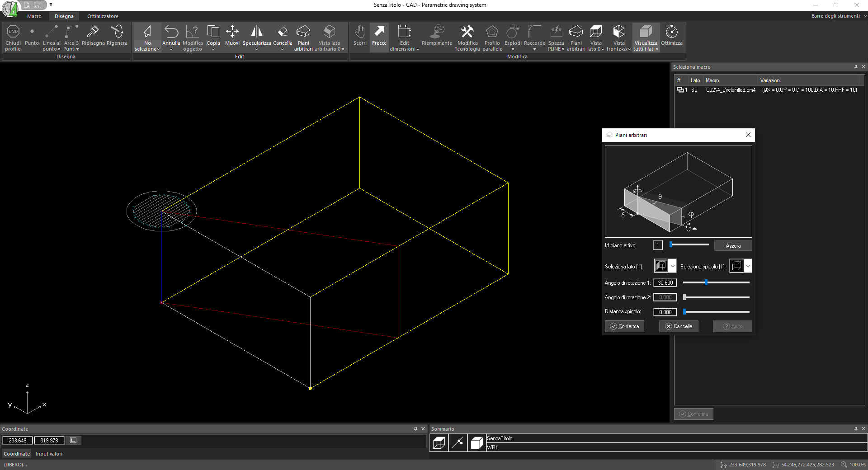
Task: Click the Esplodi tool icon
Action: (513, 32)
